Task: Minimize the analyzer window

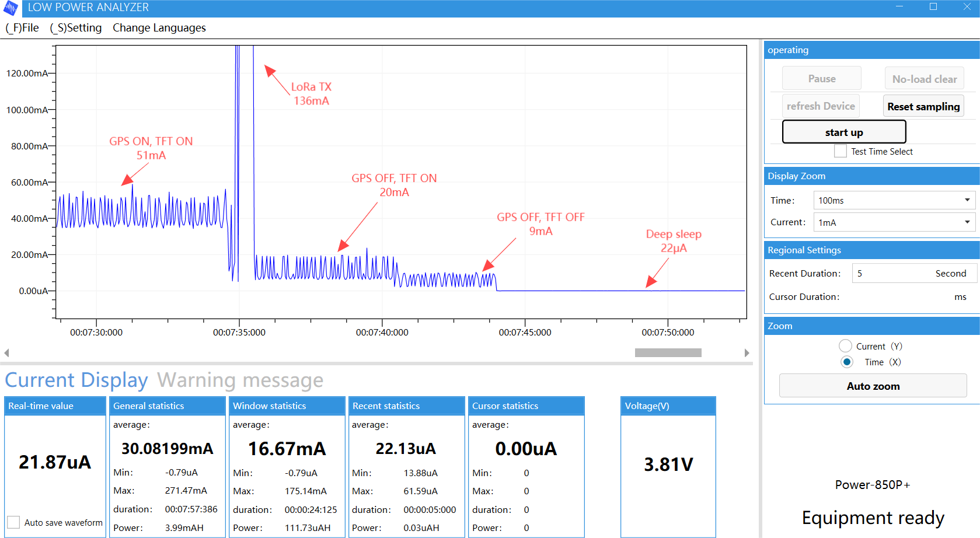Action: (899, 7)
